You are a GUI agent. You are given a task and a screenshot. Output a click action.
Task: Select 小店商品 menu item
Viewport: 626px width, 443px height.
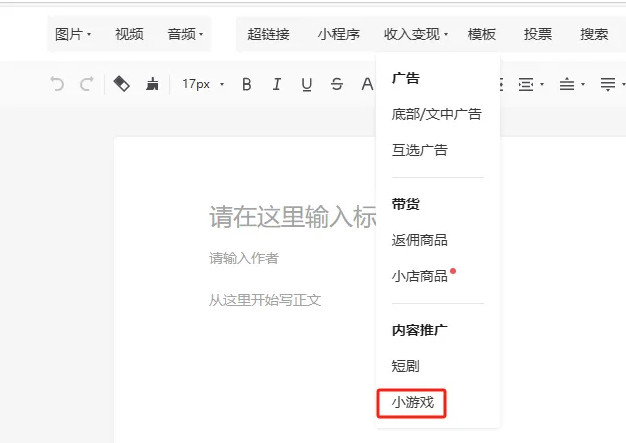click(420, 276)
